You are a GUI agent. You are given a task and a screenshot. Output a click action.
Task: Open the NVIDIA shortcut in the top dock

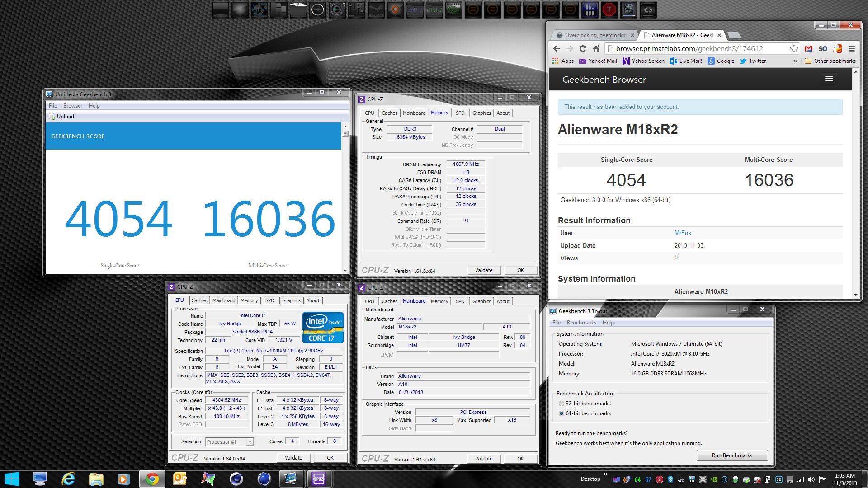(453, 9)
